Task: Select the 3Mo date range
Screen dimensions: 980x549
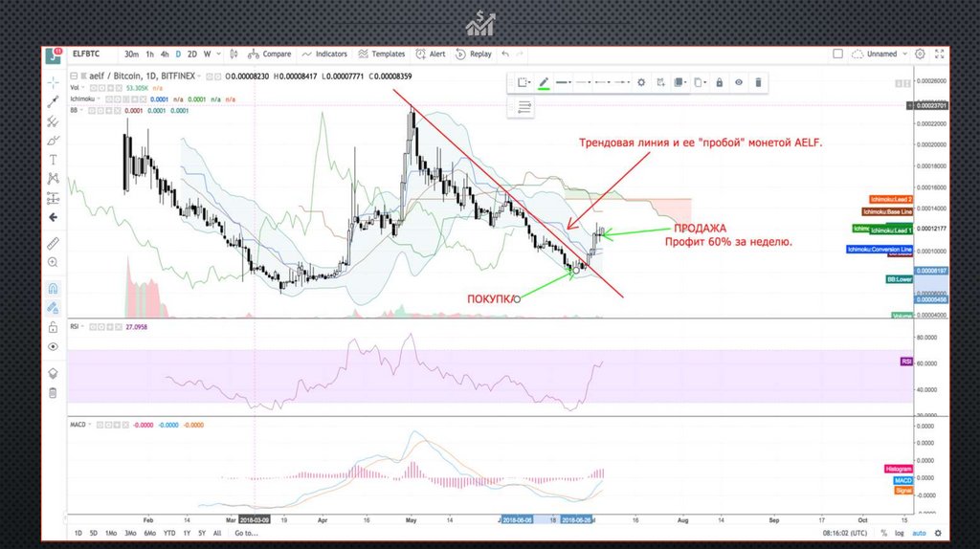Action: click(x=131, y=533)
